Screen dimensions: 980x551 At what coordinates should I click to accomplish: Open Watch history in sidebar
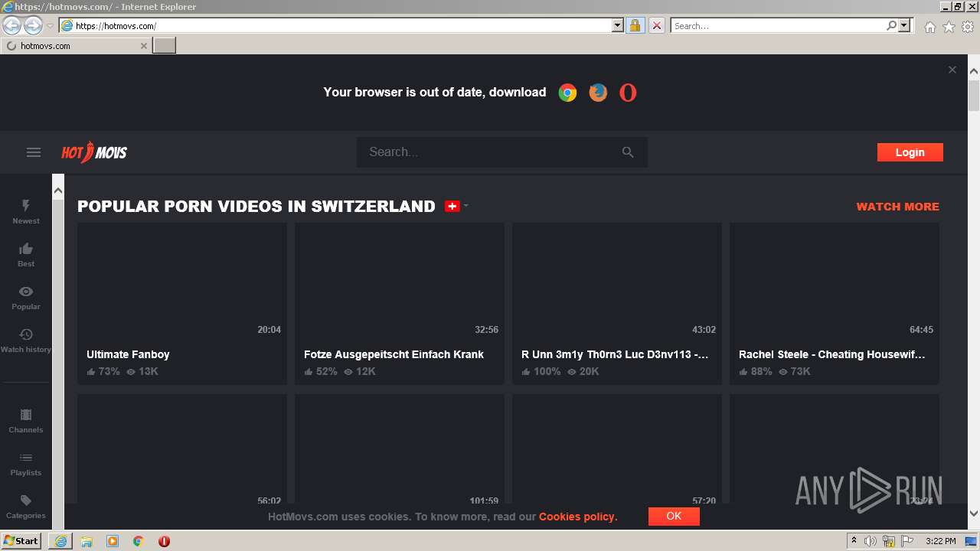click(x=26, y=341)
